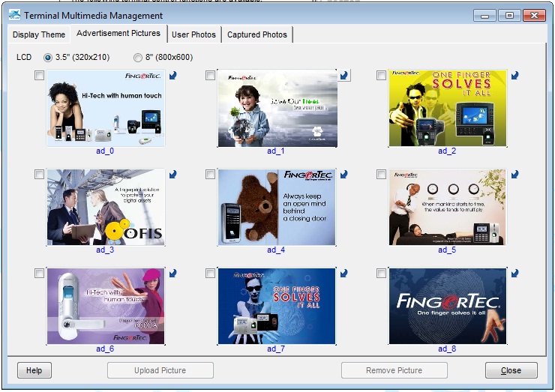Image resolution: width=555 pixels, height=392 pixels.
Task: Click the ad_4 caption label
Action: tap(276, 250)
